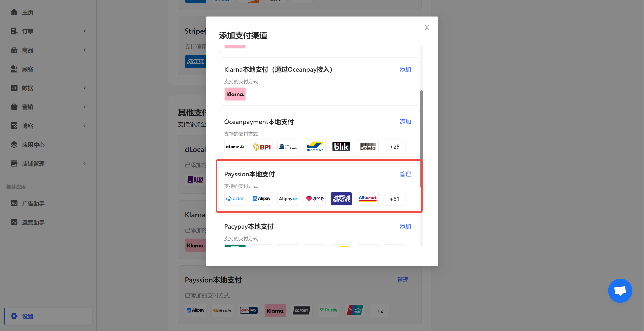
Task: Click the customer icon beside 顾客
Action: 14,69
